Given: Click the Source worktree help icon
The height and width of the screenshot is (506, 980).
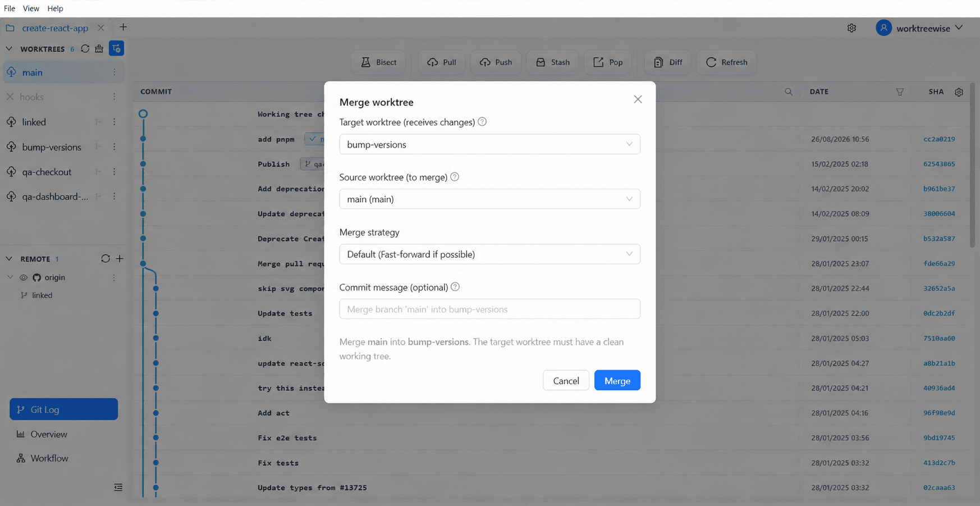Looking at the screenshot, I should point(455,177).
